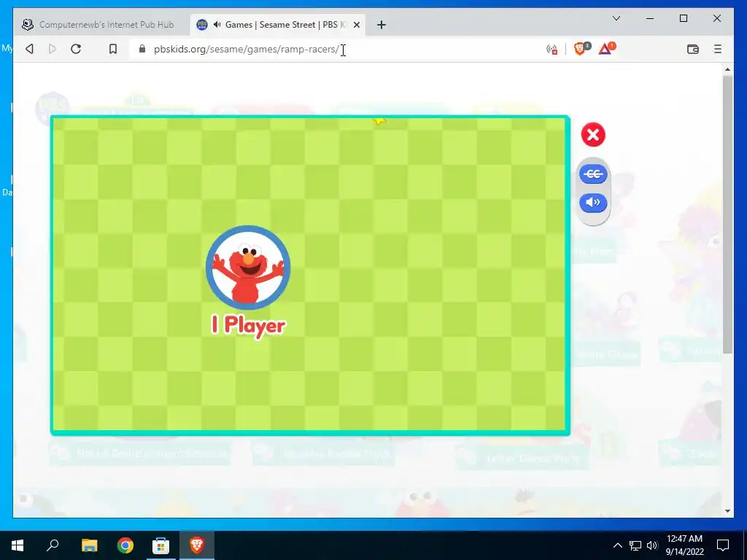Open the Brave Wallet icon
This screenshot has width=747, height=560.
tap(693, 49)
